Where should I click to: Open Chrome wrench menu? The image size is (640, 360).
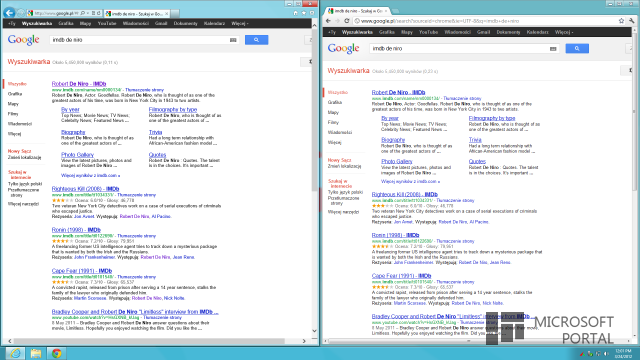(632, 21)
